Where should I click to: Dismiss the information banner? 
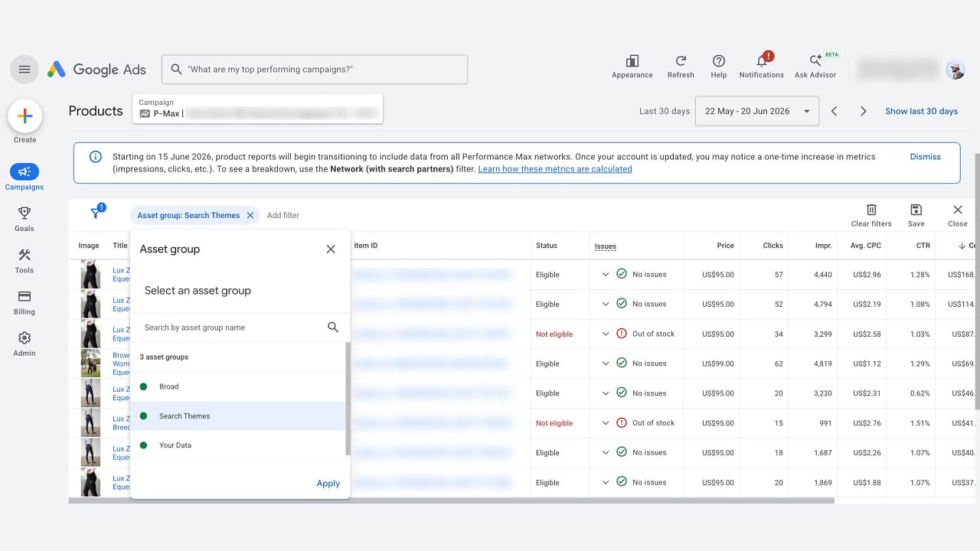point(925,157)
